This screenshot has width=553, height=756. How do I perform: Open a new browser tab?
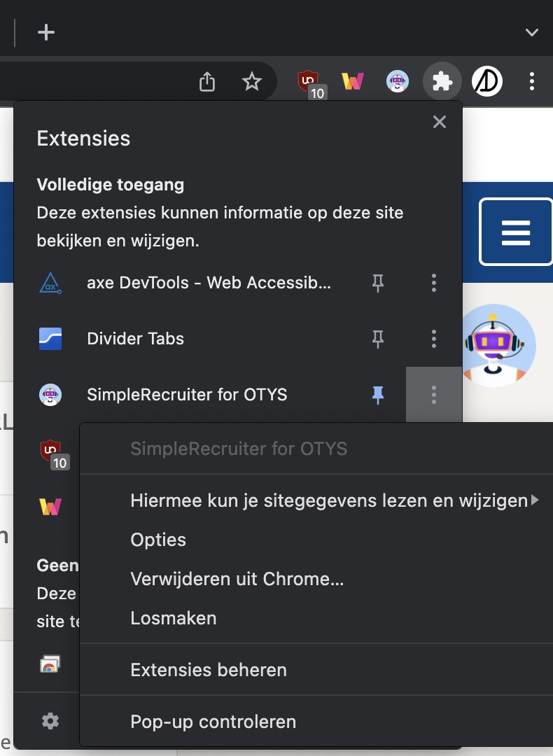(46, 32)
